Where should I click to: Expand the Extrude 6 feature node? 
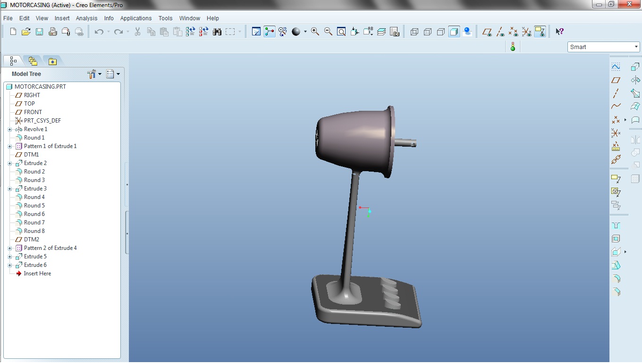(9, 265)
